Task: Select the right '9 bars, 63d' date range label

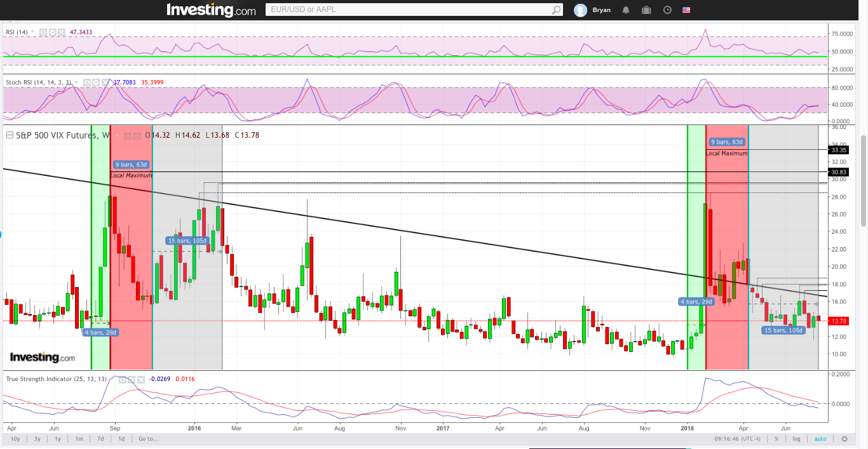Action: coord(728,142)
